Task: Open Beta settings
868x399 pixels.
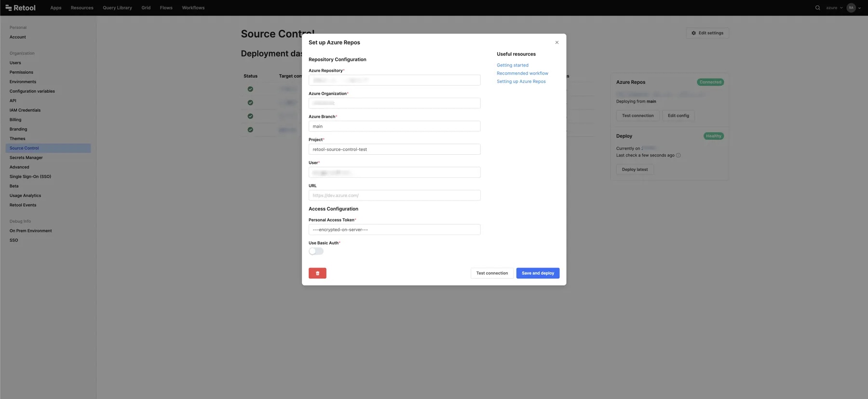Action: click(x=14, y=186)
